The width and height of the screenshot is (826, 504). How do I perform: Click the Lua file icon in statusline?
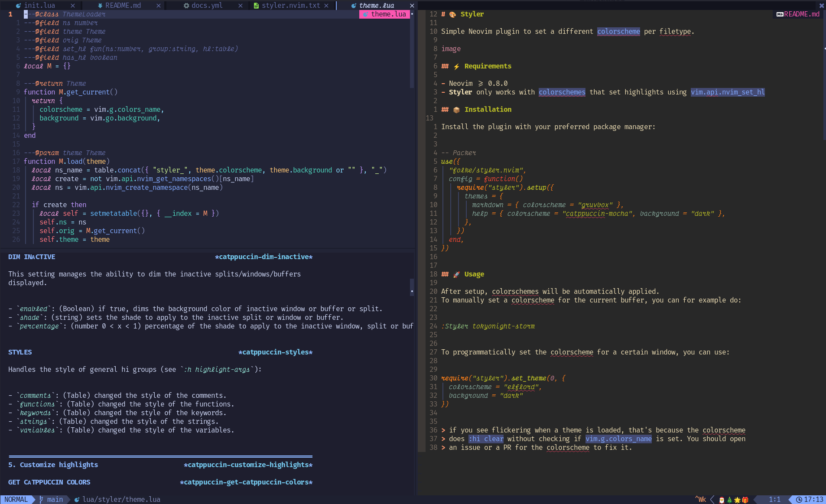click(x=77, y=500)
